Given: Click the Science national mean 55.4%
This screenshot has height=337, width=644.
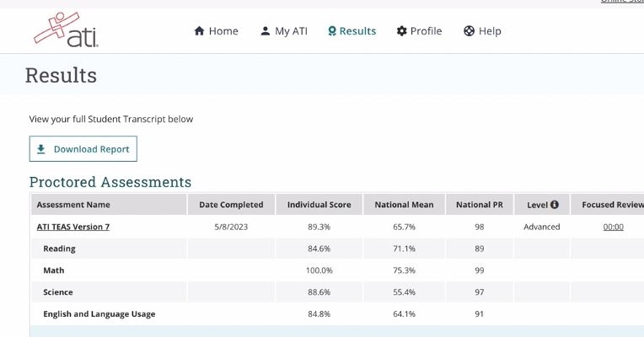Looking at the screenshot, I should 404,292.
